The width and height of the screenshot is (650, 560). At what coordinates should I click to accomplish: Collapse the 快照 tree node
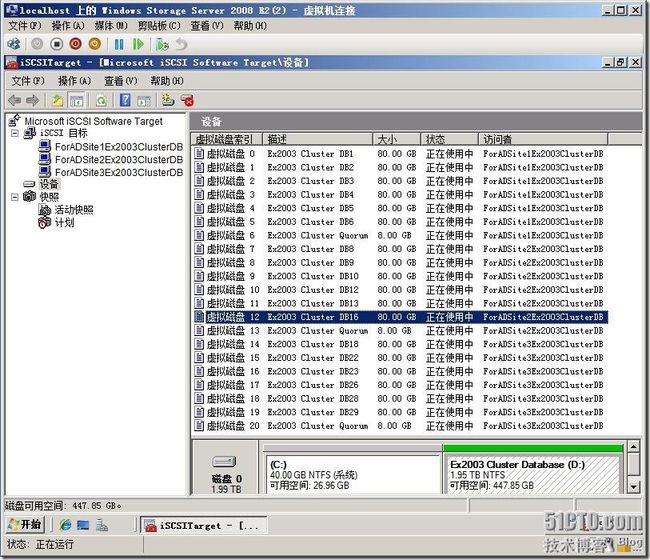(x=15, y=197)
